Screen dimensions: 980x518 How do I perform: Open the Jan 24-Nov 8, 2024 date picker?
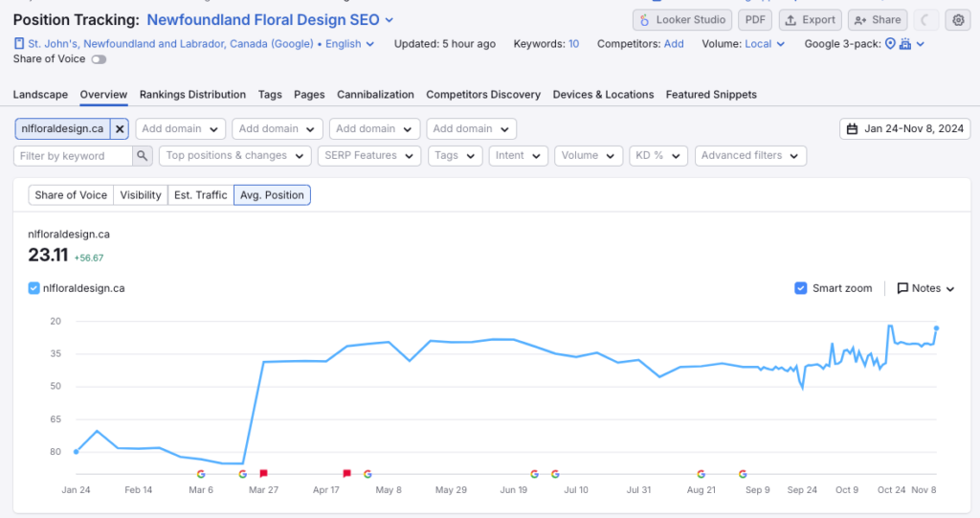coord(904,129)
